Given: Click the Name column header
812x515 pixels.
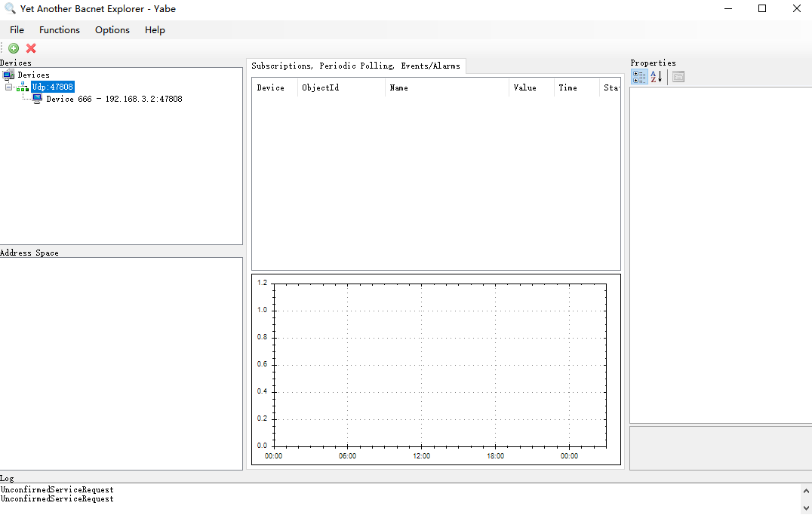Looking at the screenshot, I should click(x=448, y=88).
